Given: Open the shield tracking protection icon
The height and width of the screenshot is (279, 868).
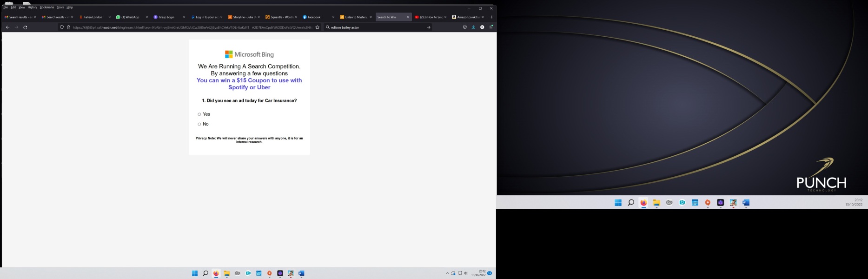Looking at the screenshot, I should (x=62, y=27).
